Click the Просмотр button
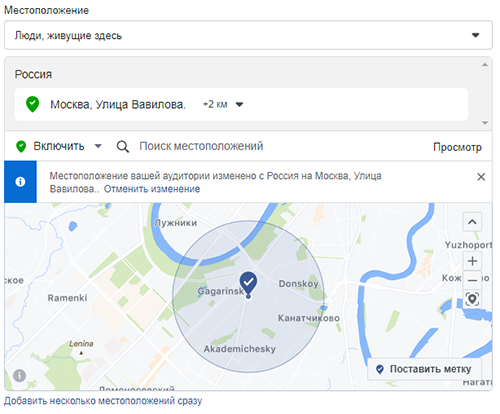This screenshot has width=500, height=414. point(457,147)
